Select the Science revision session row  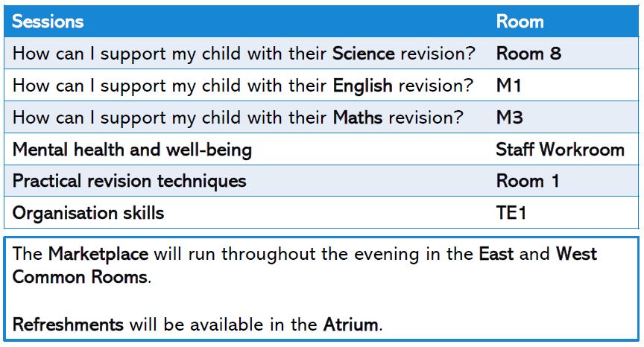pos(321,54)
